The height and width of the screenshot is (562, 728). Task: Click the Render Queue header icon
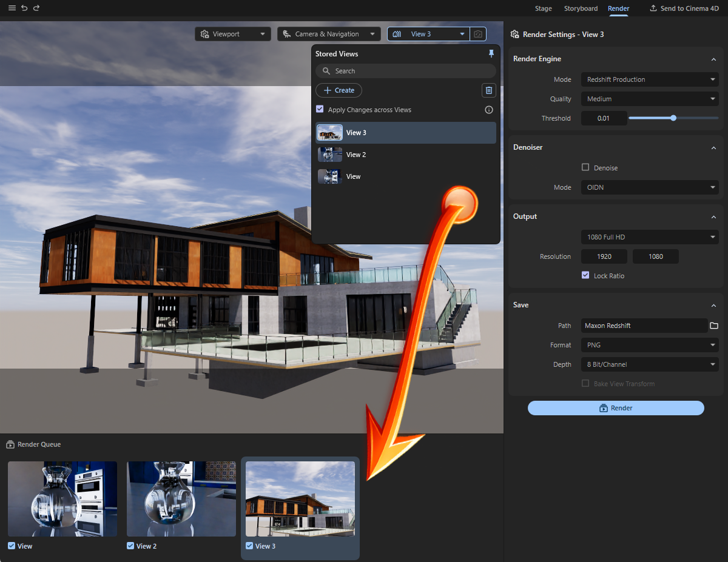pos(10,444)
